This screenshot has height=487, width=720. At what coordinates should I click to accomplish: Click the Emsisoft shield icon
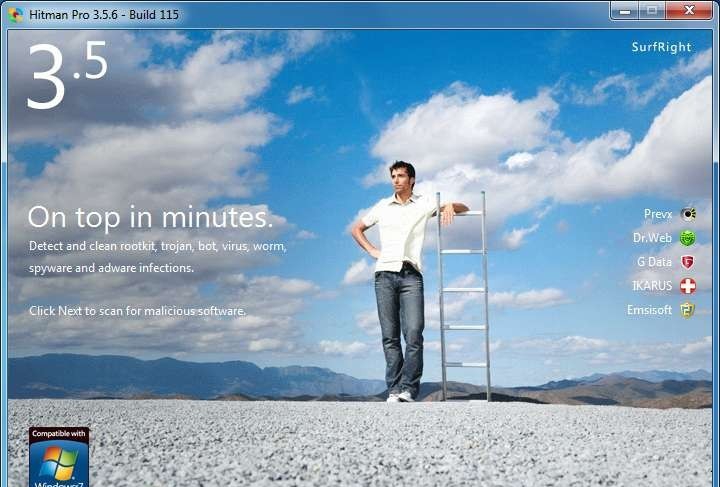coord(687,310)
